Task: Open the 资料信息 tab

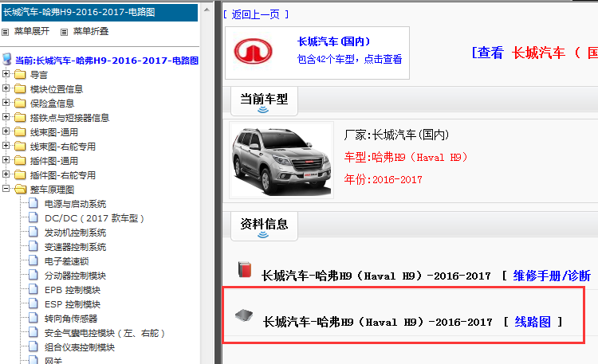Action: pyautogui.click(x=264, y=226)
